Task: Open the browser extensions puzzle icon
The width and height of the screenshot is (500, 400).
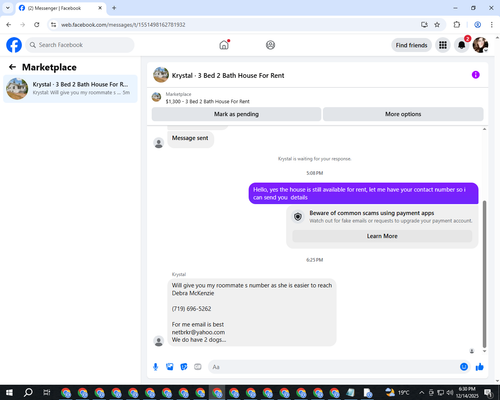Action: (457, 25)
